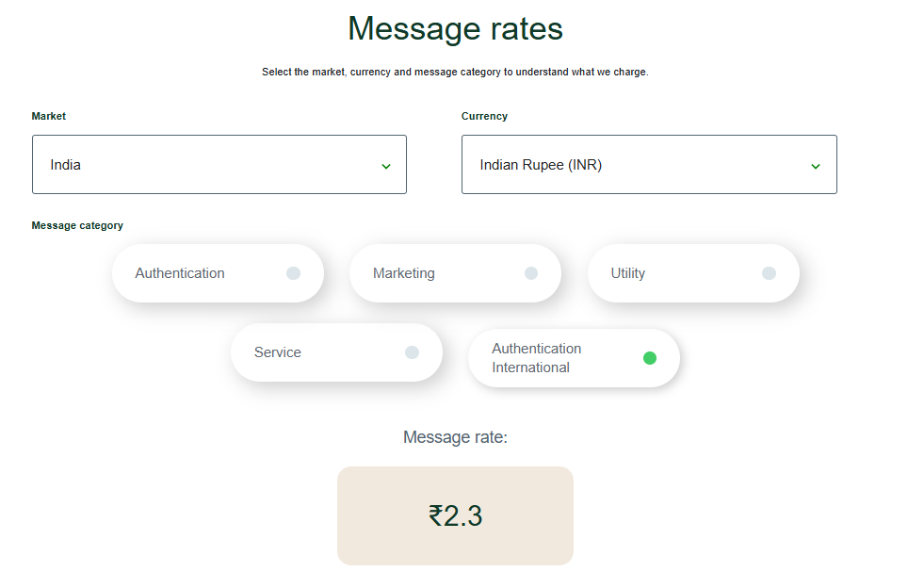Click the Message category section label
The height and width of the screenshot is (588, 924).
coord(77,225)
